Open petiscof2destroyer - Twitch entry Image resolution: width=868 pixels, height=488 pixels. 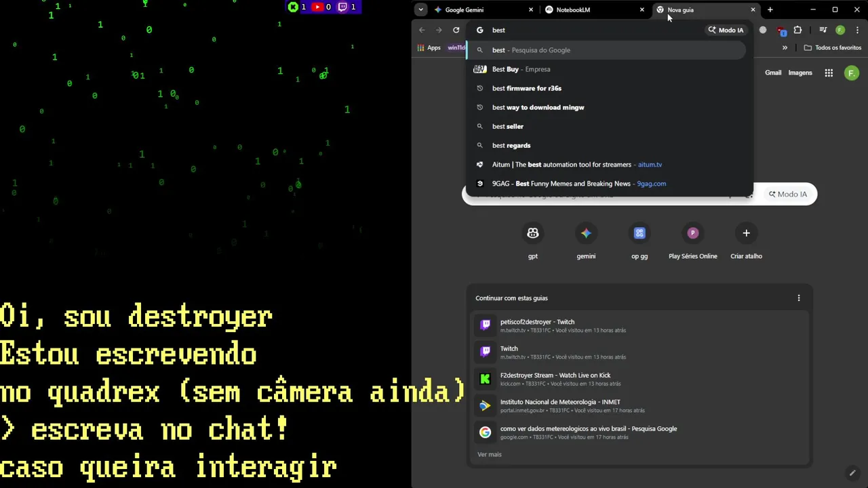click(639, 325)
